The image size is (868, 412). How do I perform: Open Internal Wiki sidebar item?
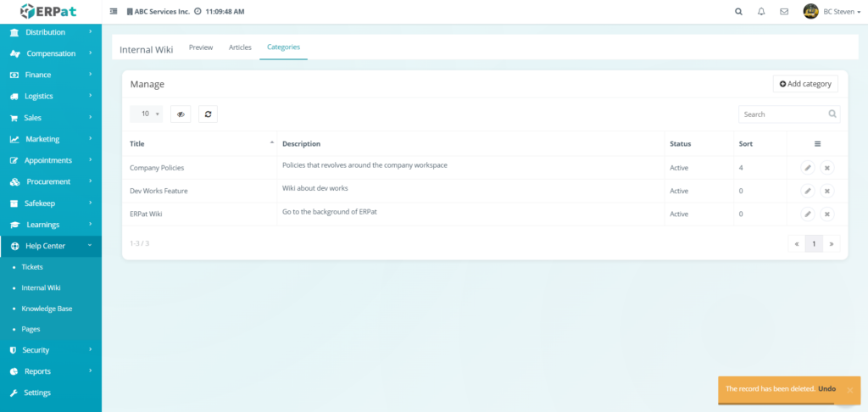point(41,288)
